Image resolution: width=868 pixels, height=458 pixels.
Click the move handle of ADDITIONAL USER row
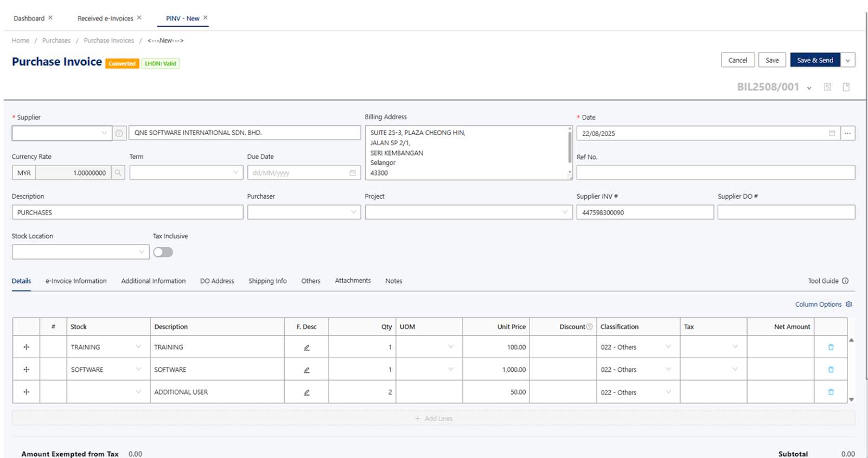coord(26,392)
